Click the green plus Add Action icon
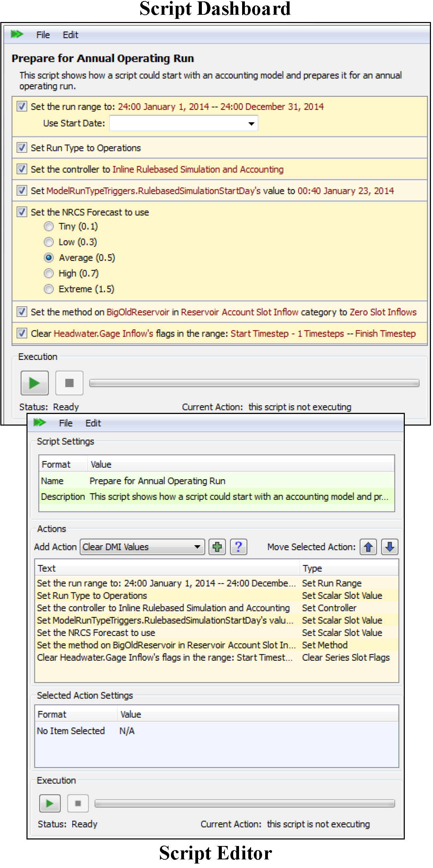Image resolution: width=433 pixels, height=868 pixels. tap(217, 547)
